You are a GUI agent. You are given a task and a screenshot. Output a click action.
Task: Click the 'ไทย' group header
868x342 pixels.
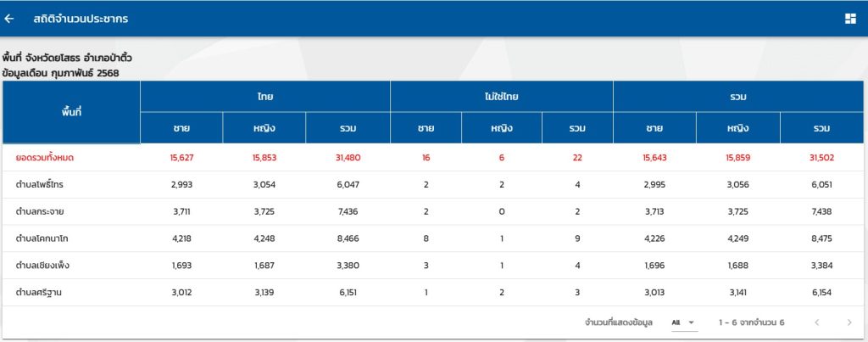click(264, 97)
